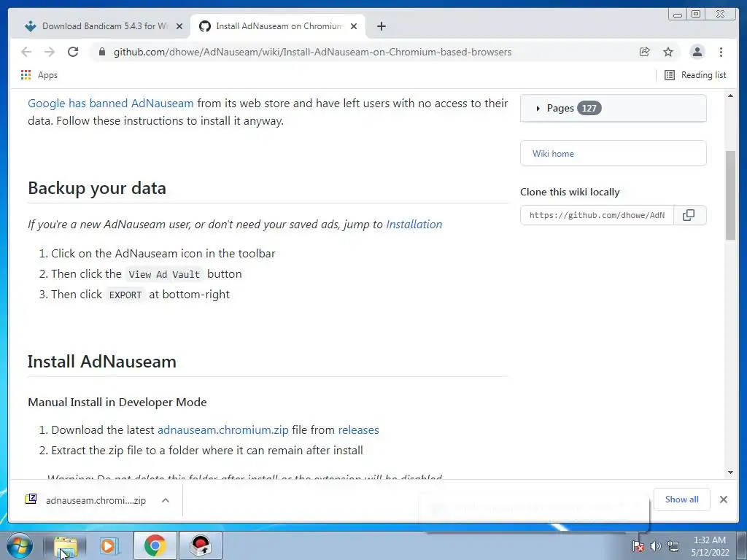Image resolution: width=747 pixels, height=560 pixels.
Task: Close the downloads bar
Action: click(723, 499)
